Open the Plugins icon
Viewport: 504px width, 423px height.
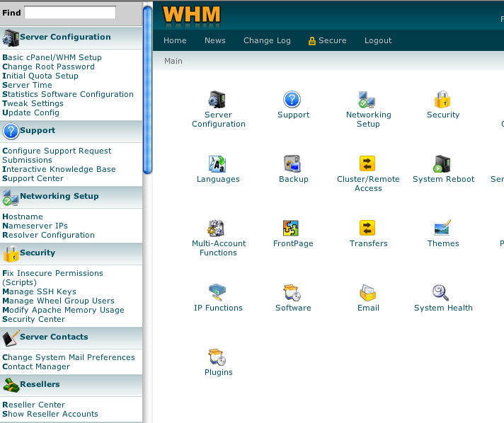click(217, 357)
